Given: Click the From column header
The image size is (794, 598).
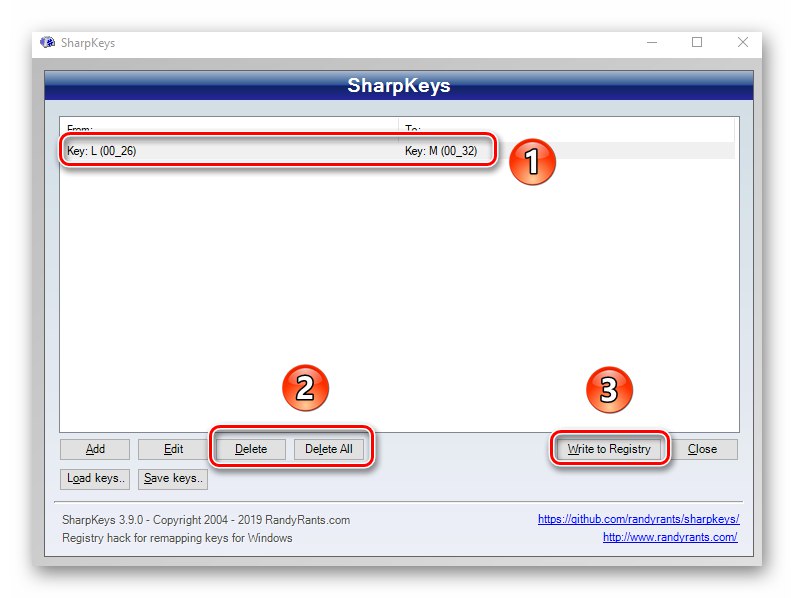Looking at the screenshot, I should (229, 128).
